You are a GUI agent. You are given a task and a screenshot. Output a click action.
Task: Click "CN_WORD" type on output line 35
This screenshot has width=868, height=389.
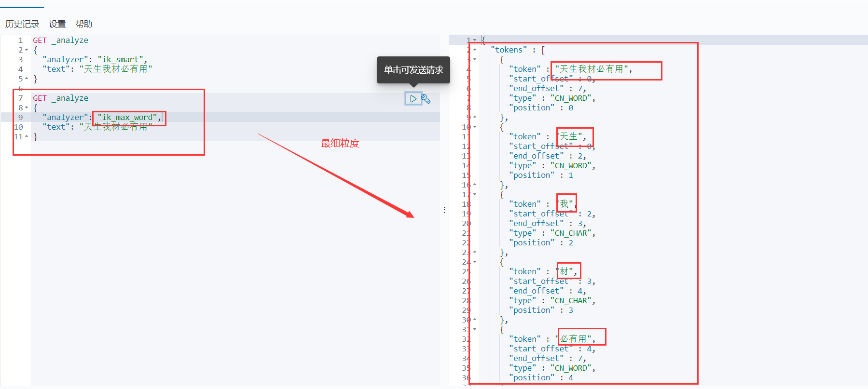tap(571, 368)
